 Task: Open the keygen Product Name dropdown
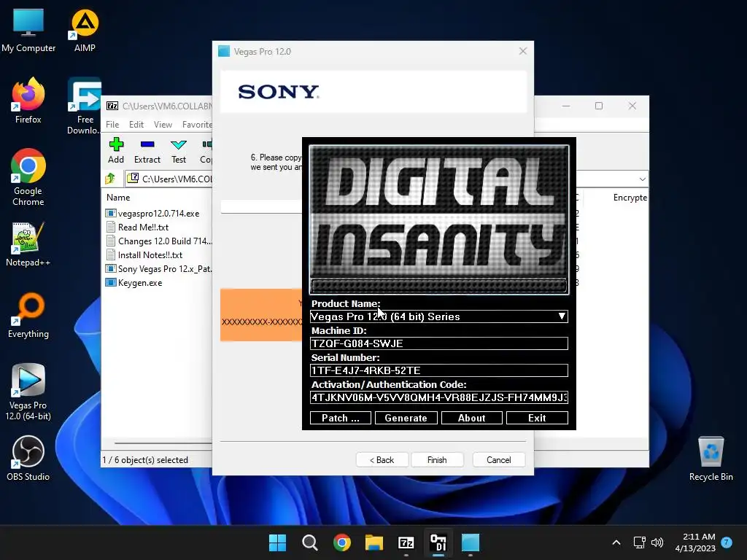tap(562, 316)
